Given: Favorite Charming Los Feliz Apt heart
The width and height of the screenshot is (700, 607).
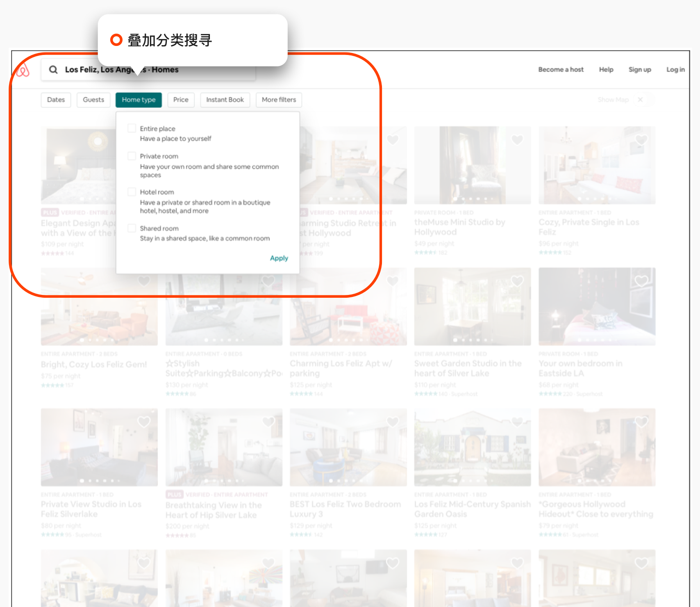Looking at the screenshot, I should (393, 281).
